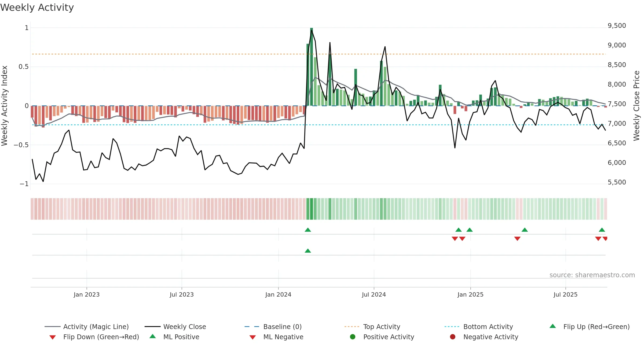This screenshot has width=644, height=362.
Task: Click the tallest green activity bar at peak
Action: click(x=312, y=67)
